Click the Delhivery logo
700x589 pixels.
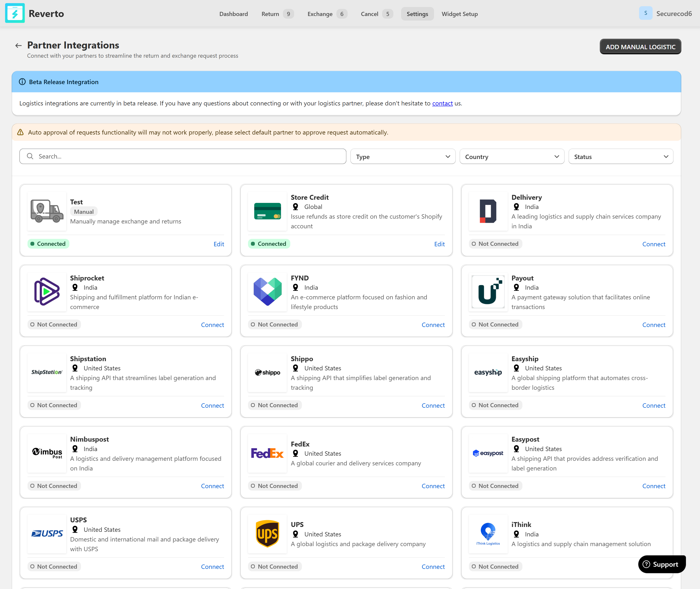(488, 211)
